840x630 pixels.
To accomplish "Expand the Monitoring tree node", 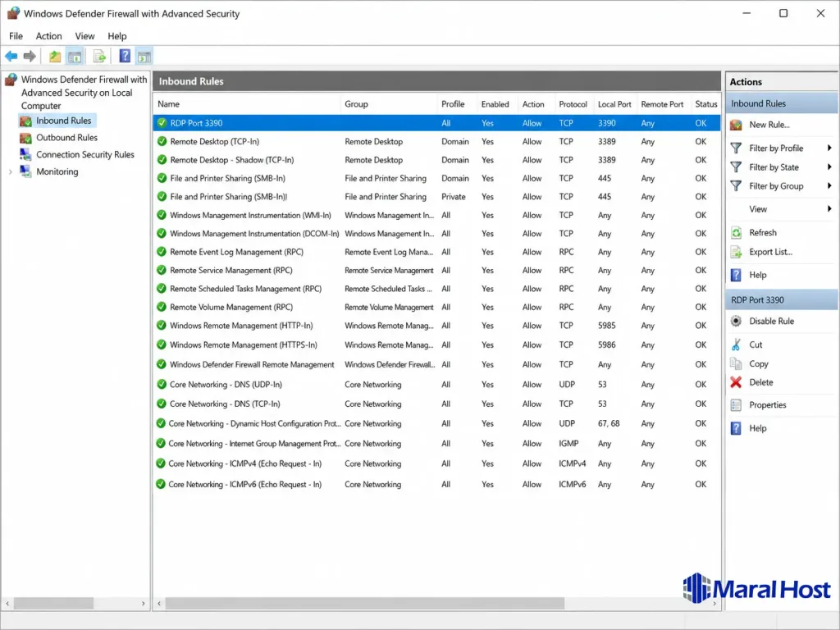I will pos(10,172).
